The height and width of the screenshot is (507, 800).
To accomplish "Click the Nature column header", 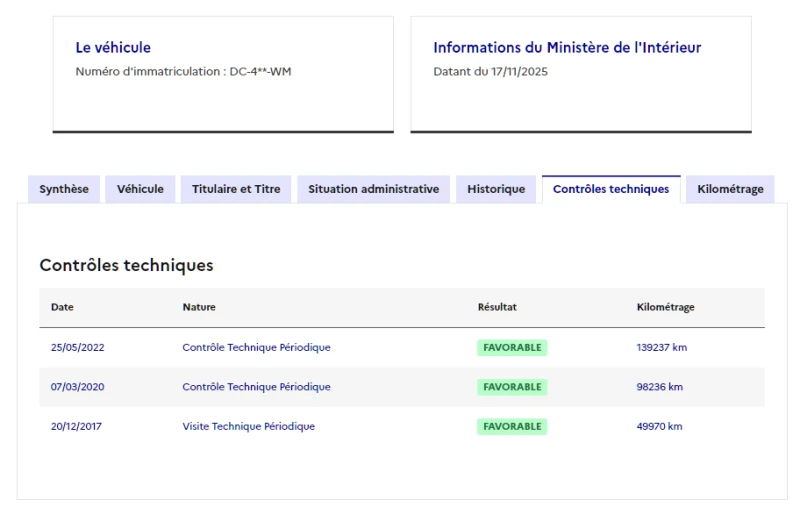I will [x=199, y=307].
